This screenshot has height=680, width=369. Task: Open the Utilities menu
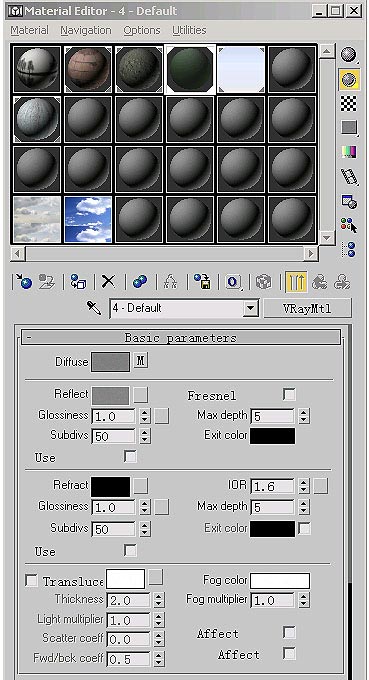tap(189, 30)
